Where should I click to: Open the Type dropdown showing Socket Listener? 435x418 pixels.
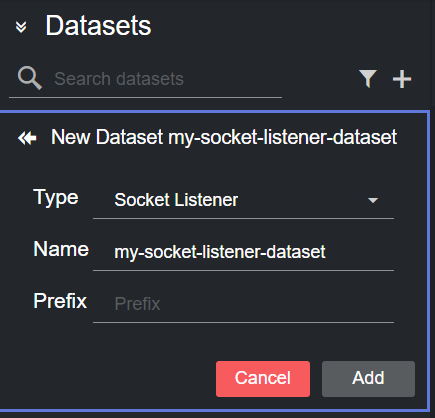pos(243,200)
